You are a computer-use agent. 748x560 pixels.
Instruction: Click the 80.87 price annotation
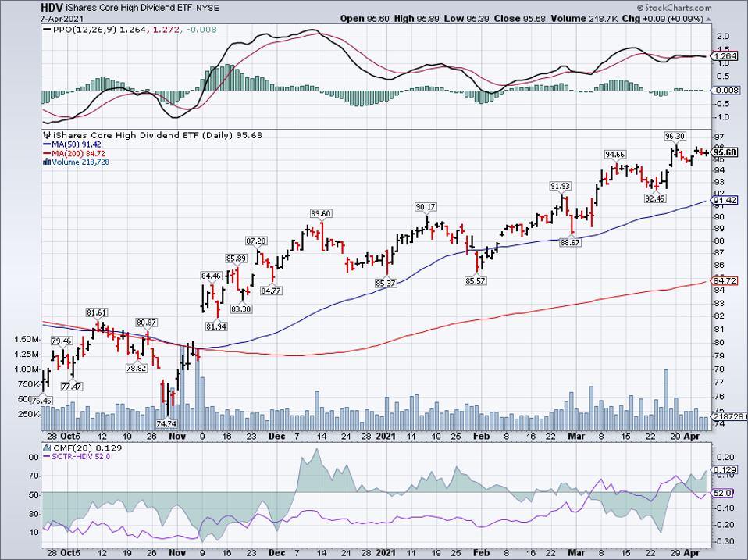pos(146,323)
